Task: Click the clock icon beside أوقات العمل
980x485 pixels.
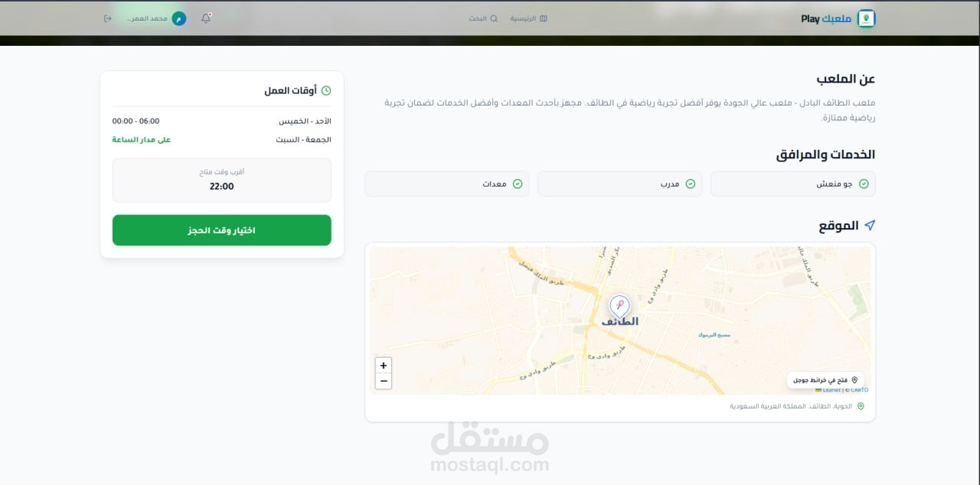Action: [x=326, y=90]
